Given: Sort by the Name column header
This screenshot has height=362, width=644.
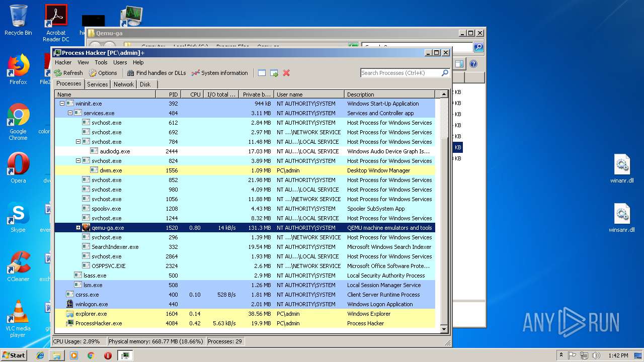Looking at the screenshot, I should click(105, 95).
